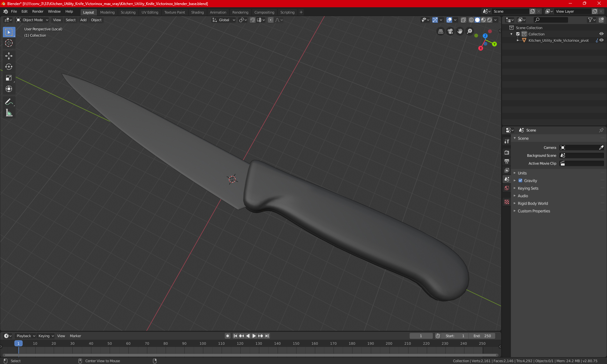Select the Scale tool
The width and height of the screenshot is (607, 364).
click(9, 78)
